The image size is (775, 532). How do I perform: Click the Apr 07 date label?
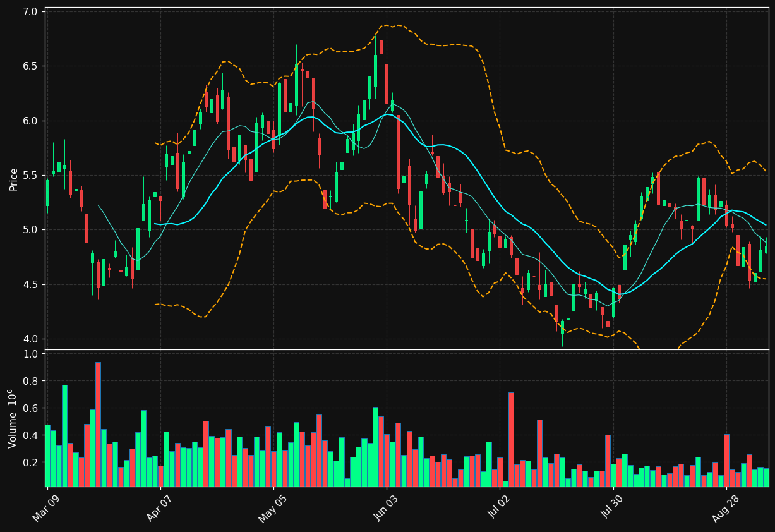159,509
